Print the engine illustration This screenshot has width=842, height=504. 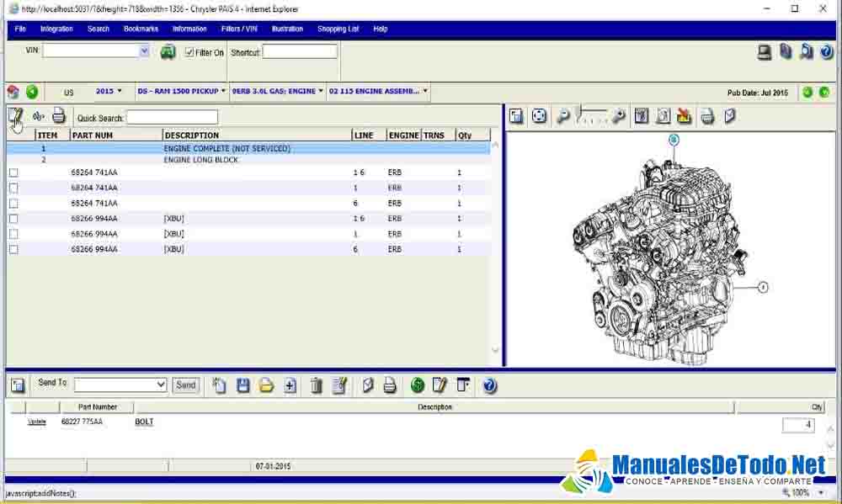coord(708,116)
